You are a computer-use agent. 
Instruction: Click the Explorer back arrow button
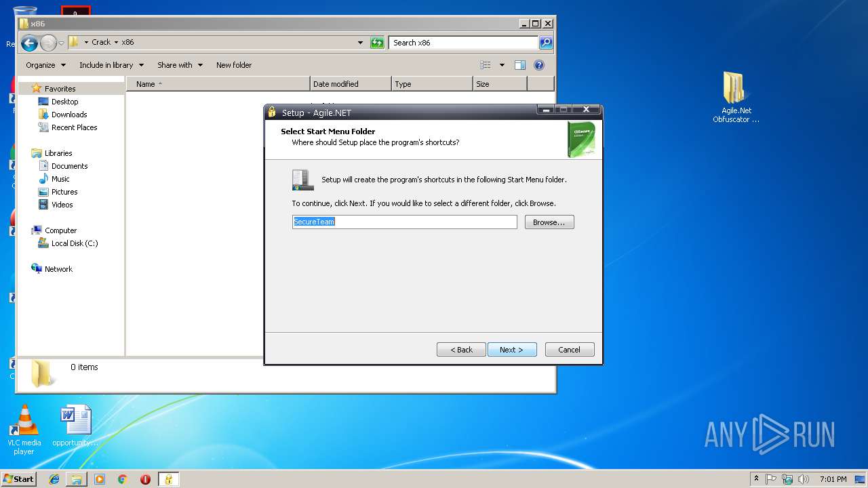pos(29,43)
